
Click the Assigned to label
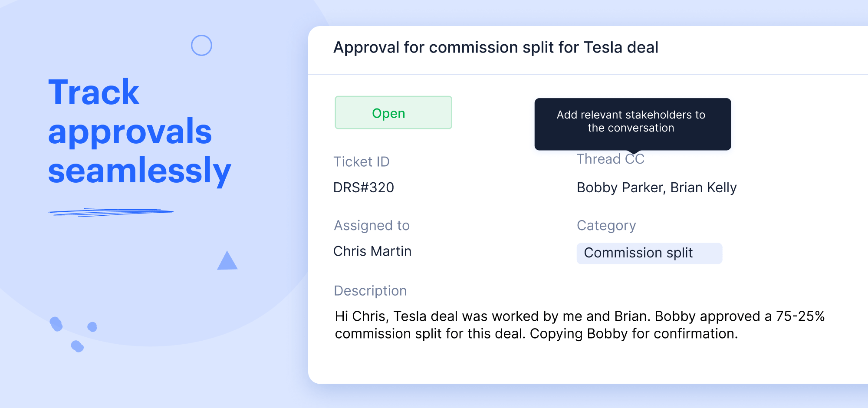click(372, 226)
